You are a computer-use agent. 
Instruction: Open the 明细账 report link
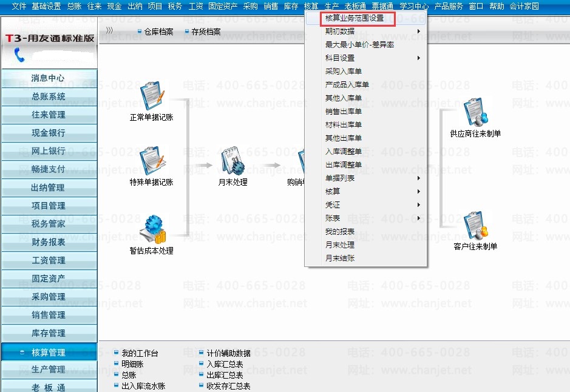[132, 364]
